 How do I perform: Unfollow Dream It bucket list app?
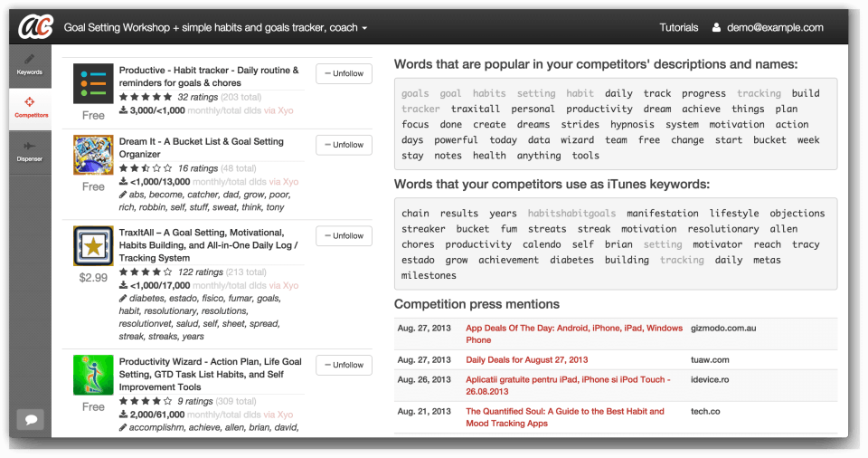(x=344, y=145)
